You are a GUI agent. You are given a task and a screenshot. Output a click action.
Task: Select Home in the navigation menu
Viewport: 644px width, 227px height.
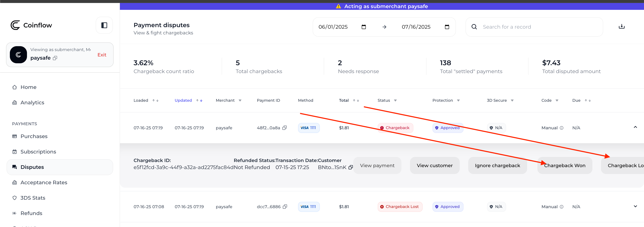coord(28,87)
